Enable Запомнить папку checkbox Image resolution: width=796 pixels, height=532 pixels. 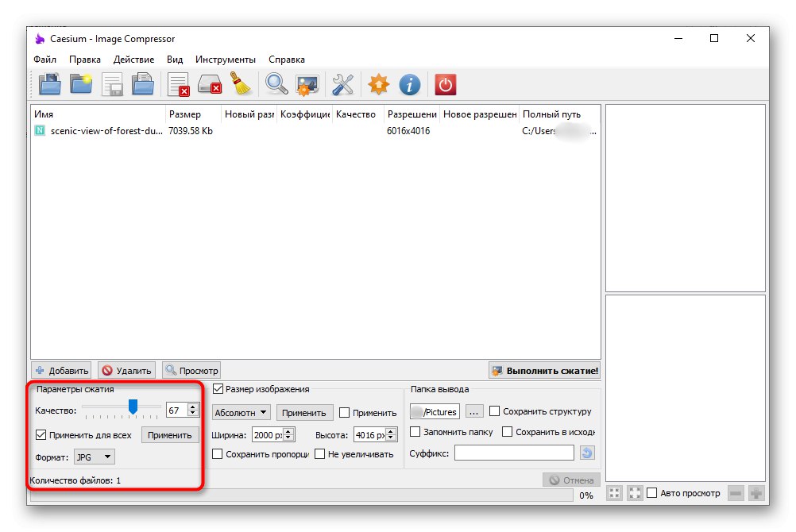tap(415, 431)
